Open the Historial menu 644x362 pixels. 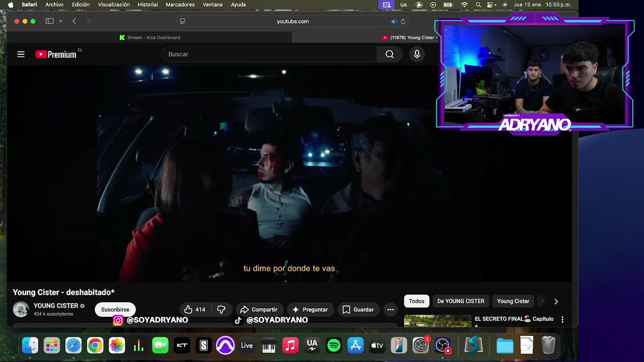pos(147,5)
